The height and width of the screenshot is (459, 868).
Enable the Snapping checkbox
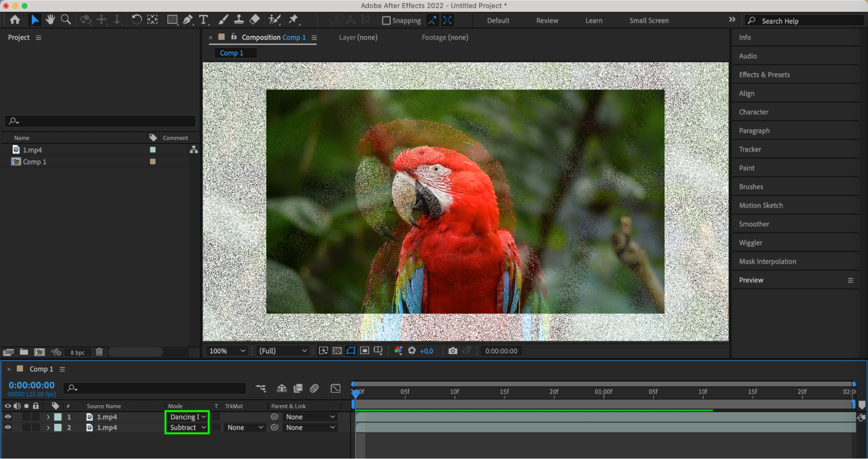[386, 20]
